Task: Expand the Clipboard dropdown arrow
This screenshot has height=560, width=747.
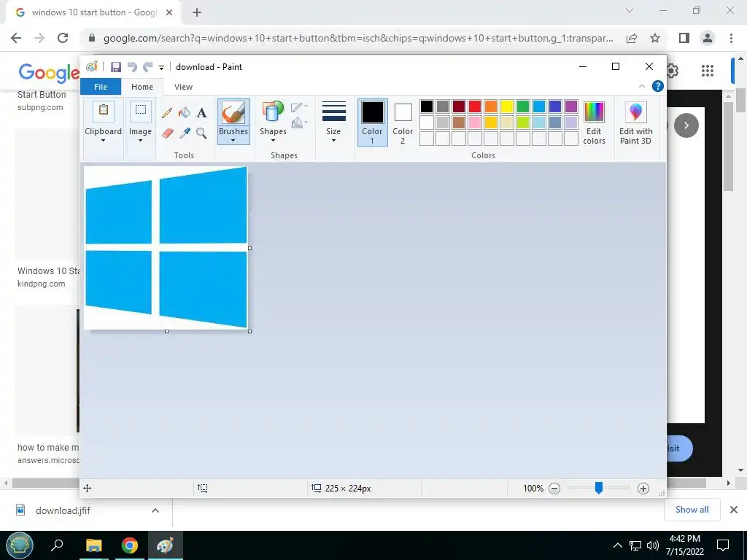Action: coord(104,141)
